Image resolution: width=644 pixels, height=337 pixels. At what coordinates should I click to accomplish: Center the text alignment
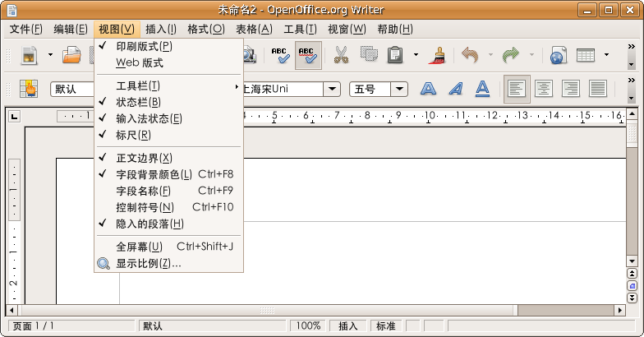click(x=544, y=89)
